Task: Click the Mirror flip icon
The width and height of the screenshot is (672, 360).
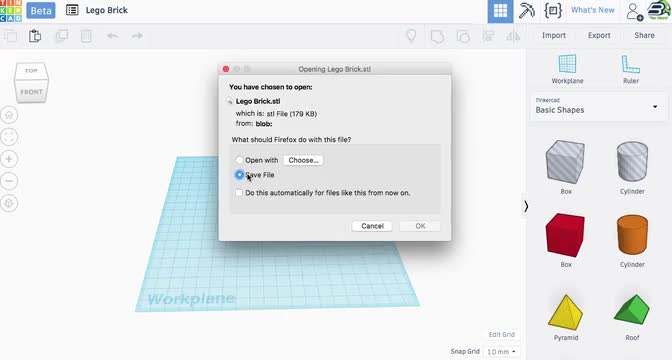Action: 513,36
